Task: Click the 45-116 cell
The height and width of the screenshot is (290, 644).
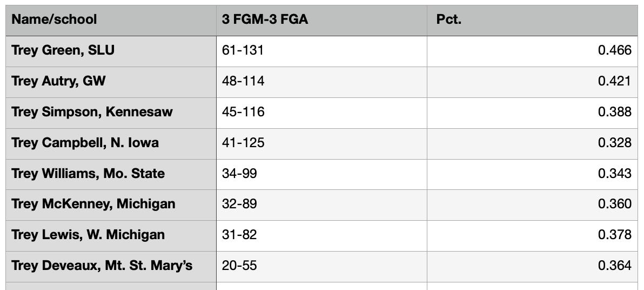Action: point(321,113)
